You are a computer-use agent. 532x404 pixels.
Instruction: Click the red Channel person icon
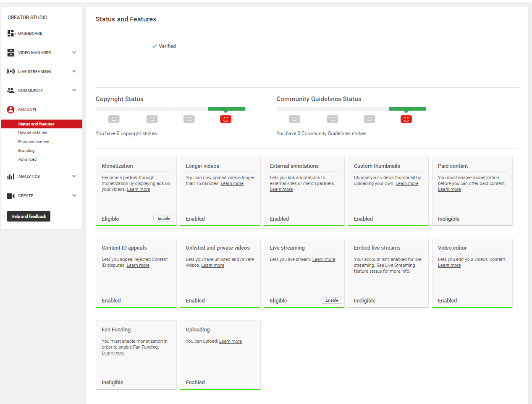coord(11,109)
